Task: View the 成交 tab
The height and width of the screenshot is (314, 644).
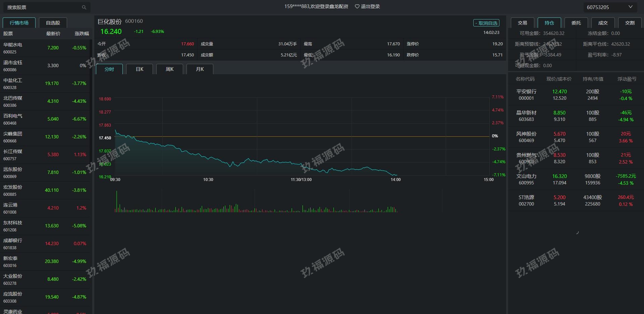Action: click(x=603, y=23)
